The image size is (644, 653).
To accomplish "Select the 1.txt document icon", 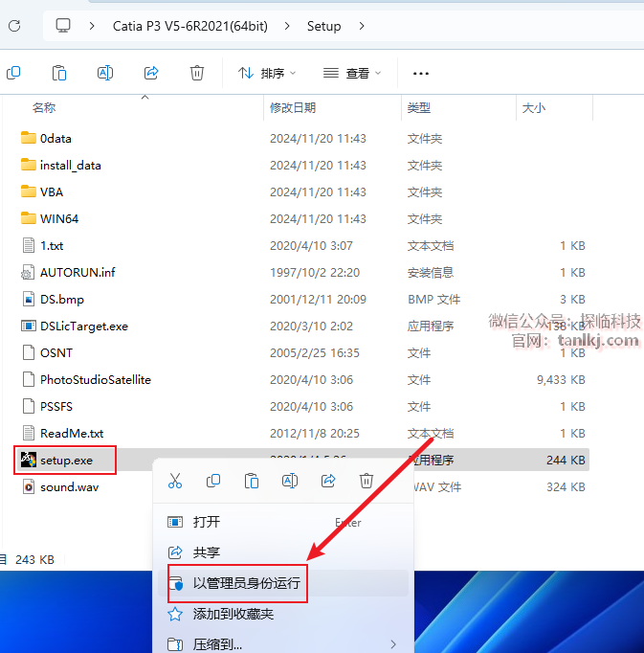I will (x=29, y=245).
